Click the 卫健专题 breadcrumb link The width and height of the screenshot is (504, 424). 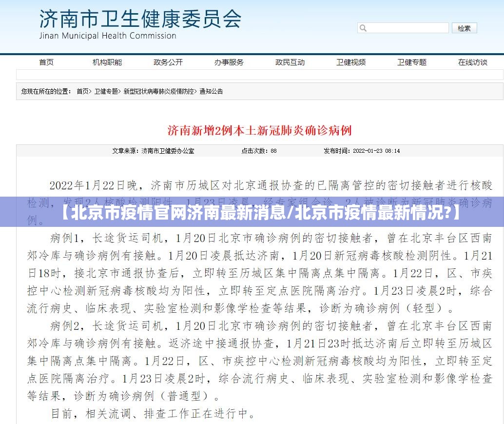(x=105, y=91)
